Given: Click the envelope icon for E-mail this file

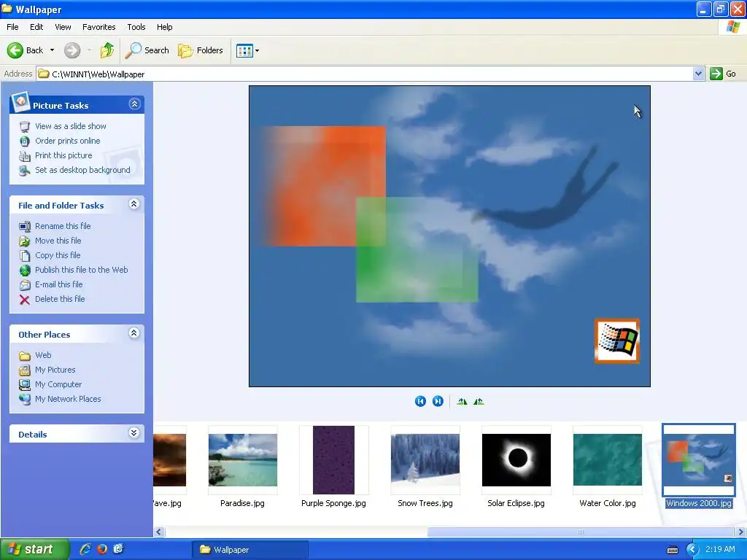Looking at the screenshot, I should click(x=25, y=285).
